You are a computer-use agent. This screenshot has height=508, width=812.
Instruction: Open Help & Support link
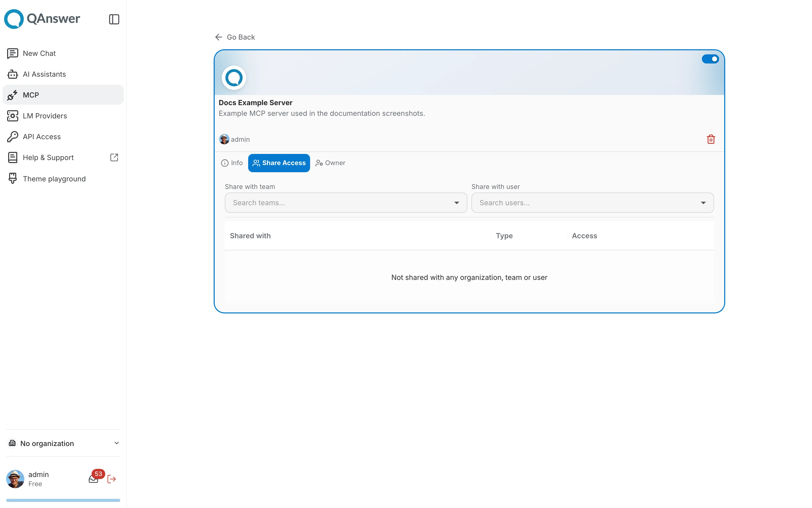[x=63, y=157]
